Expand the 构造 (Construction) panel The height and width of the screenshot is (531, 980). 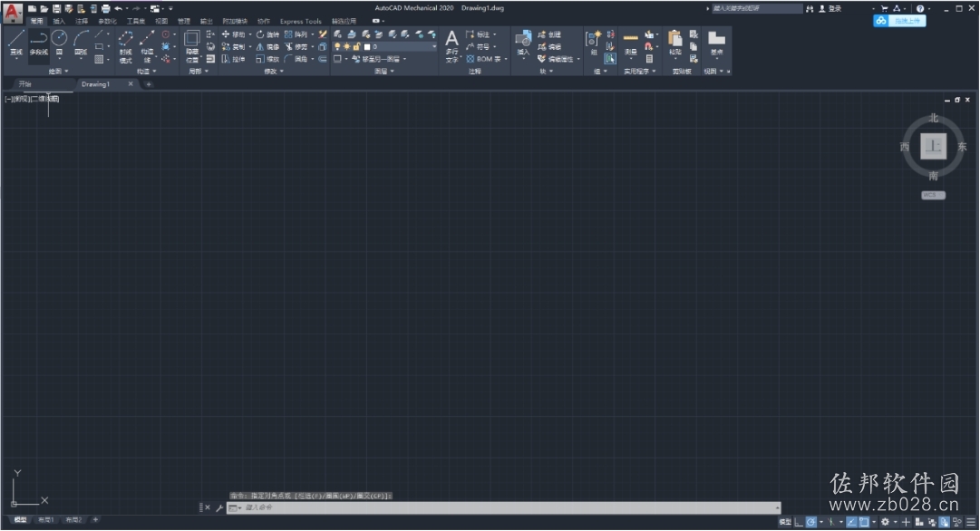point(147,72)
